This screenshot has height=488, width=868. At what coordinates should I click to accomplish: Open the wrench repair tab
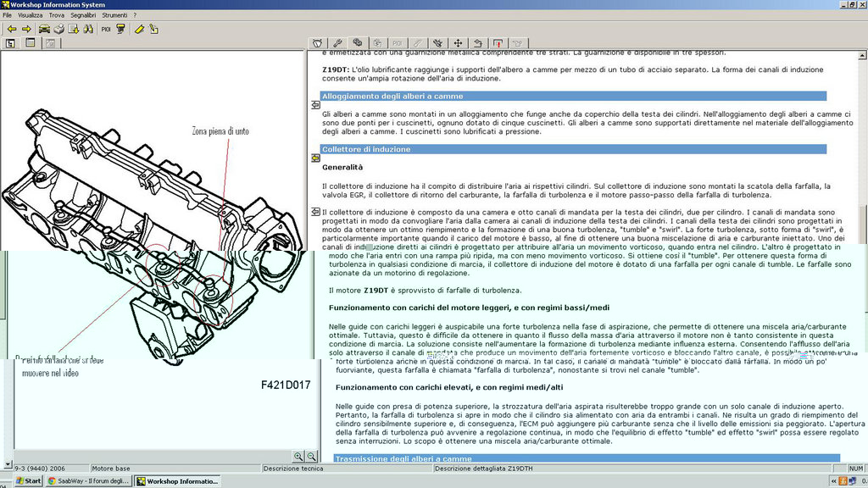(337, 43)
